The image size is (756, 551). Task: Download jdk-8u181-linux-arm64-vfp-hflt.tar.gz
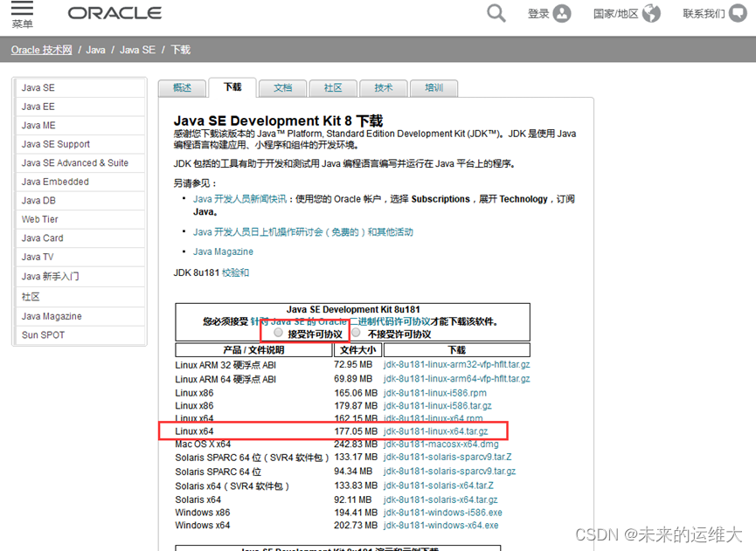(x=456, y=379)
